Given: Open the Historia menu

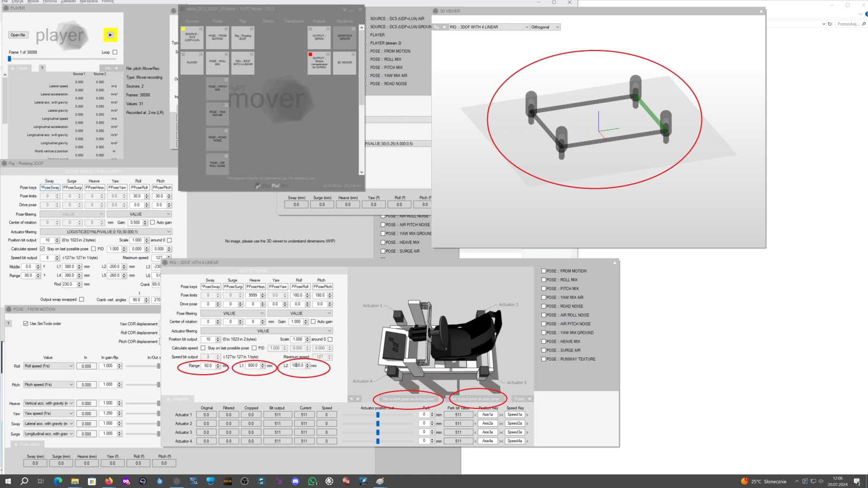Looking at the screenshot, I should coord(50,2).
